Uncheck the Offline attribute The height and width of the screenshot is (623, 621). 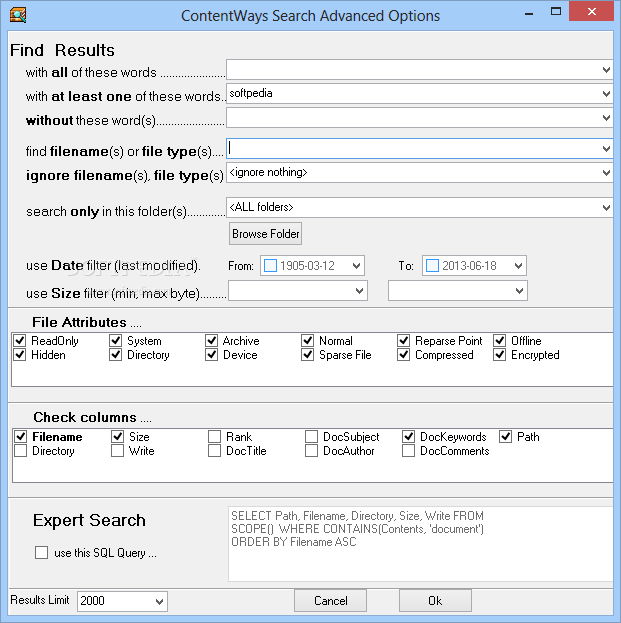tap(499, 341)
